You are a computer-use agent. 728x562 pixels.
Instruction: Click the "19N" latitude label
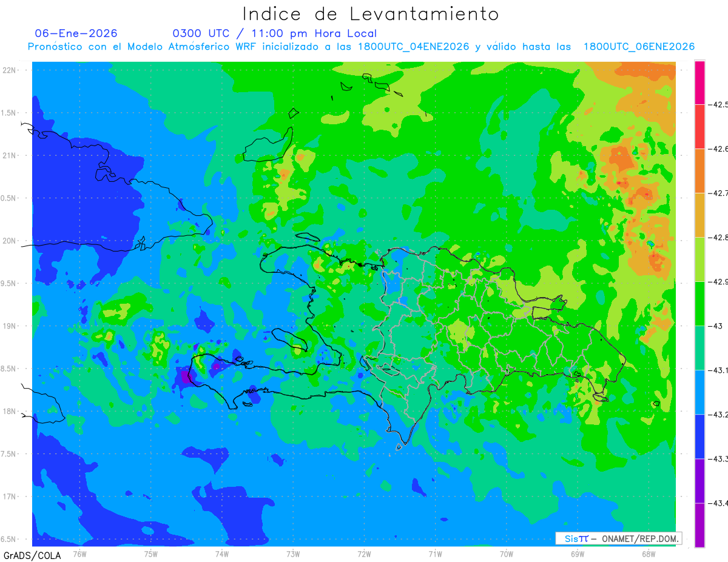(8, 326)
